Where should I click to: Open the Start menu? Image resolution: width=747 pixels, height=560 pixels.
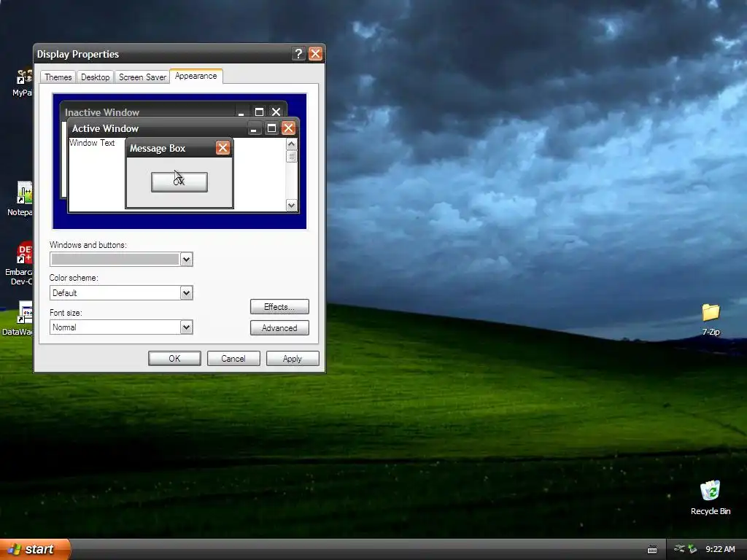(35, 549)
